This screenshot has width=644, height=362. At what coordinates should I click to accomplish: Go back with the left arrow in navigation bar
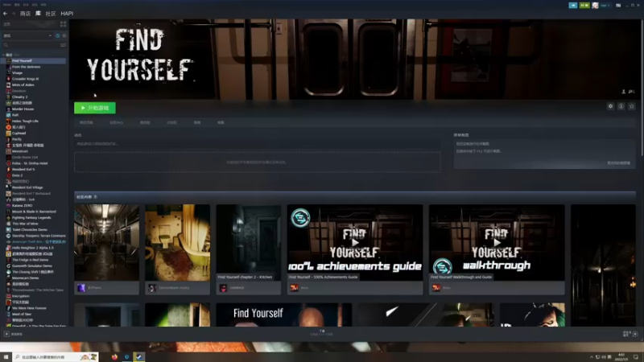click(5, 14)
